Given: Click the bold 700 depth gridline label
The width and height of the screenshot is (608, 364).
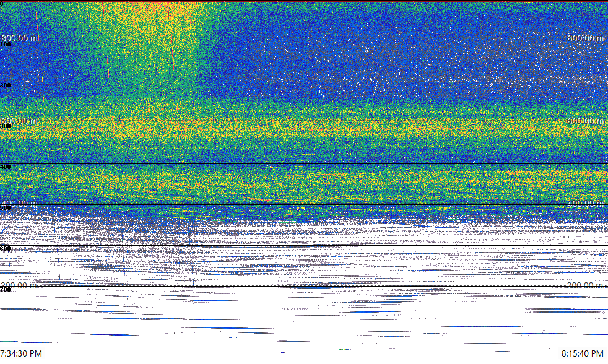Looking at the screenshot, I should (6, 290).
